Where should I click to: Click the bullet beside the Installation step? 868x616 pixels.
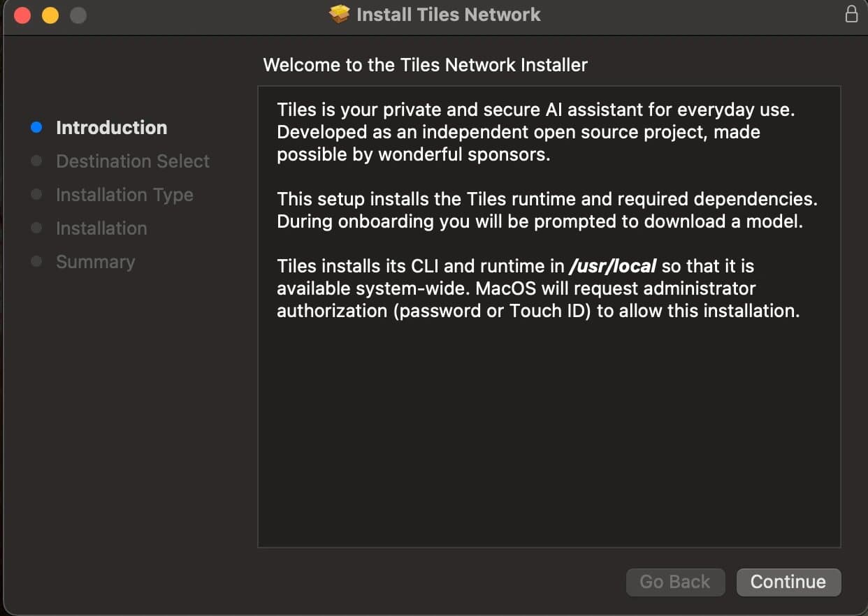pos(37,228)
